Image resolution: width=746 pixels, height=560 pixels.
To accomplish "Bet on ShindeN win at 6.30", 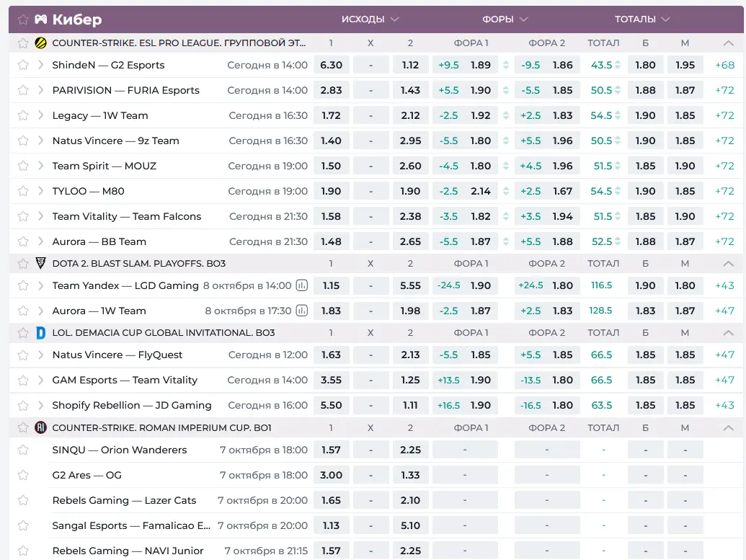I will click(x=331, y=65).
